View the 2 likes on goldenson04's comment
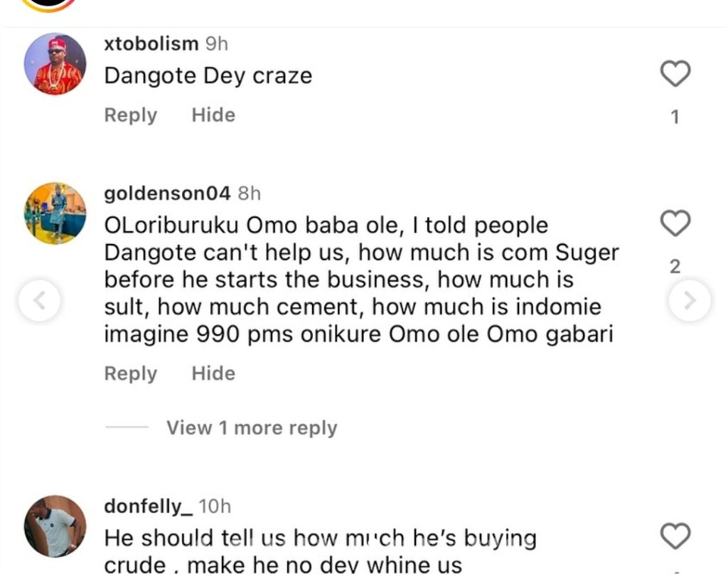 click(x=675, y=267)
